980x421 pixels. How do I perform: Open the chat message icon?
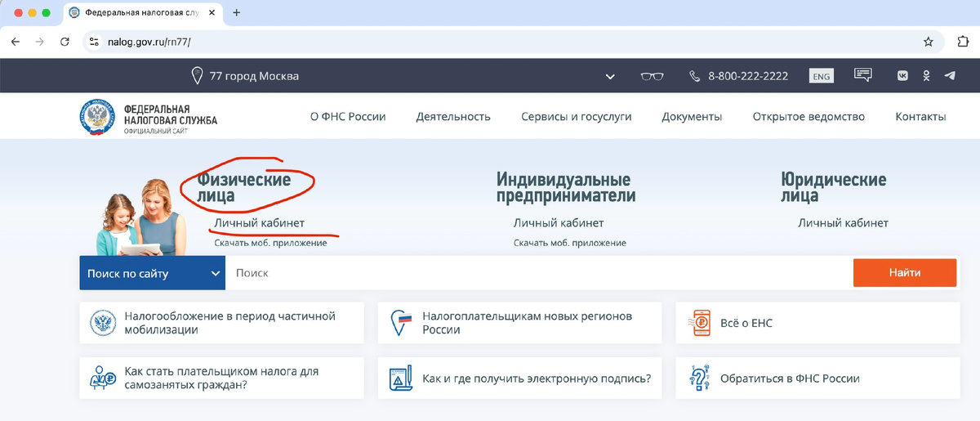(863, 75)
